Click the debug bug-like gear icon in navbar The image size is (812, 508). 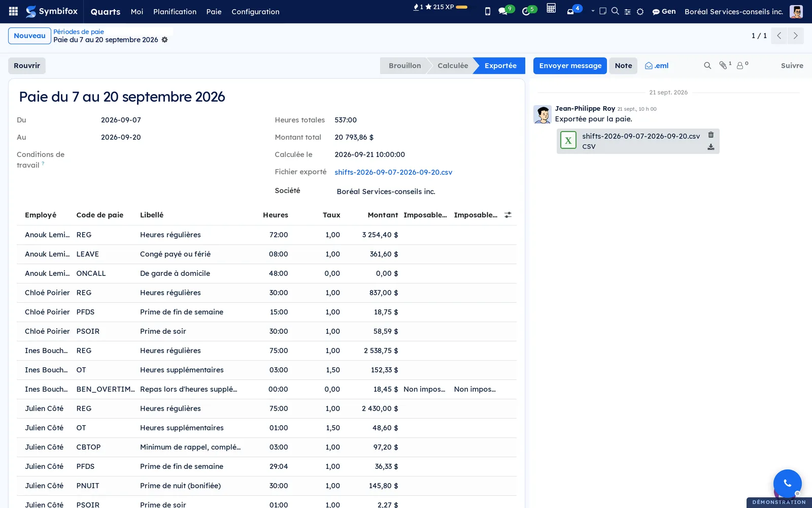(x=640, y=12)
